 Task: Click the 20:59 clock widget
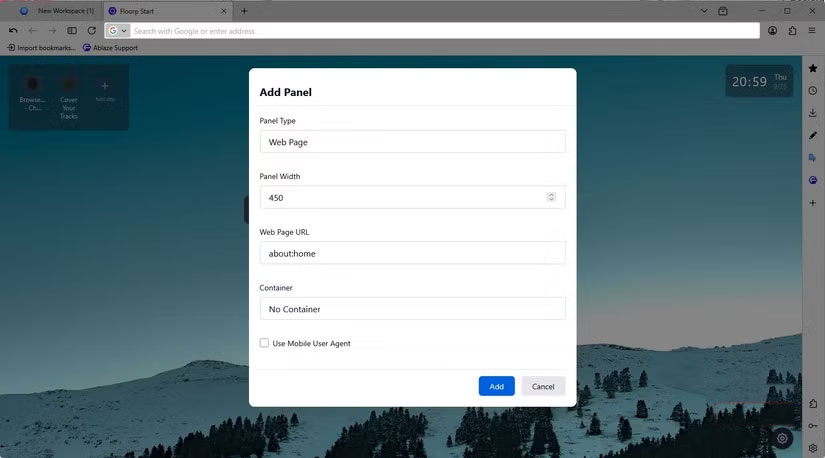pyautogui.click(x=759, y=82)
